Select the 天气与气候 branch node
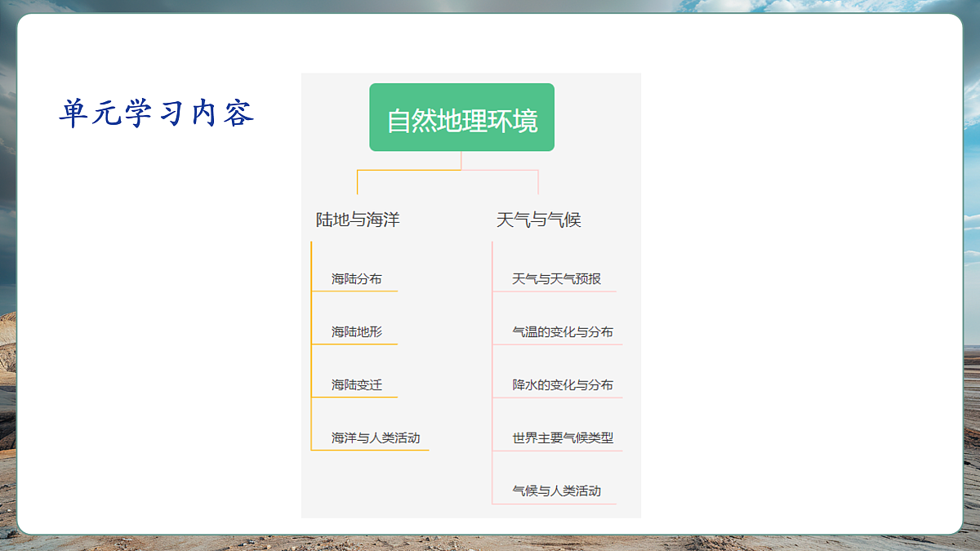Viewport: 980px width, 551px height. 538,220
